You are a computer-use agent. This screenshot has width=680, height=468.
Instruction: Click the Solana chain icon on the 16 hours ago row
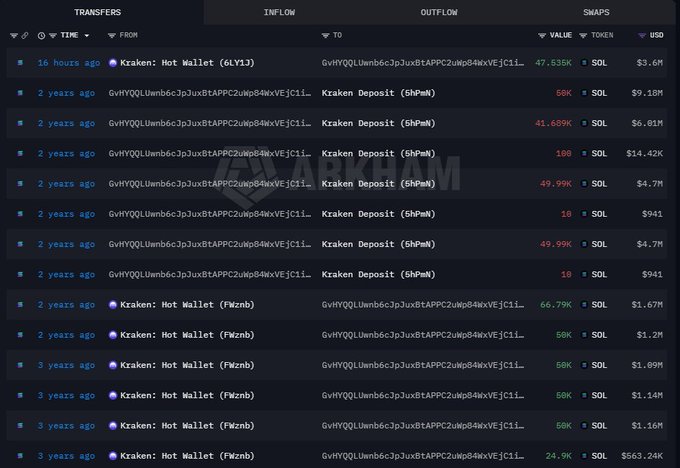20,63
